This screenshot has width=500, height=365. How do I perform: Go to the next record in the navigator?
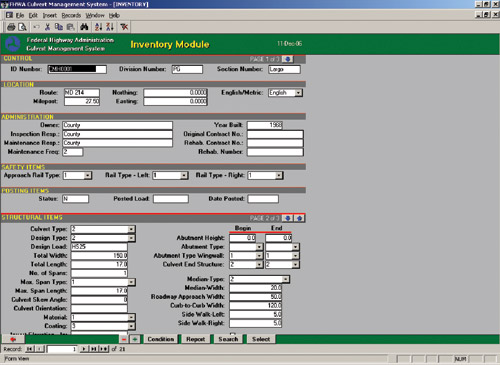pyautogui.click(x=84, y=349)
